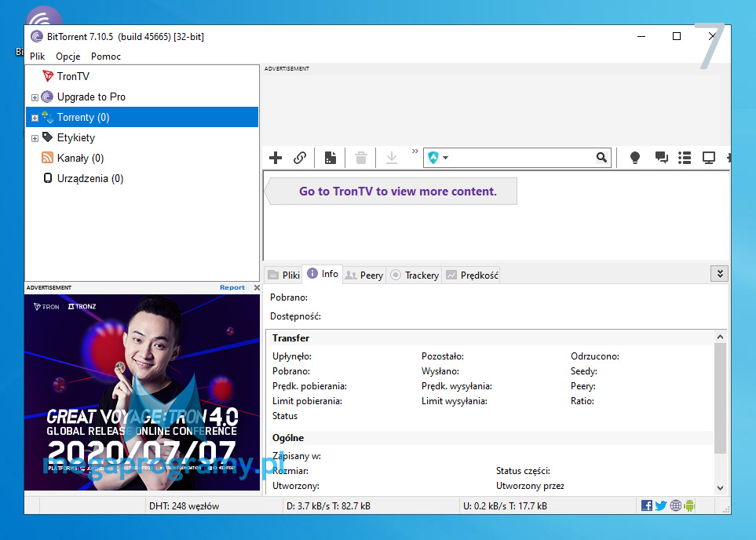Click the Kanały RSS feed icon
This screenshot has width=756, height=540.
(47, 158)
